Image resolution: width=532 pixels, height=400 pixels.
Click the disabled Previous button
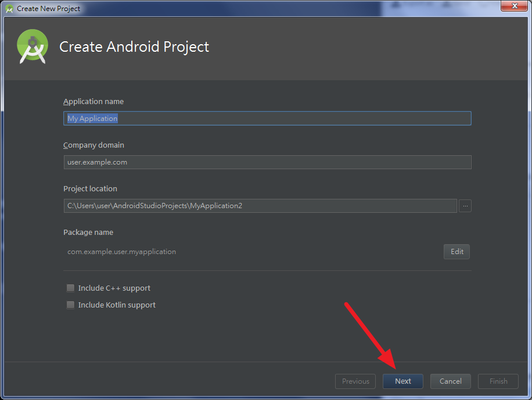(x=355, y=381)
